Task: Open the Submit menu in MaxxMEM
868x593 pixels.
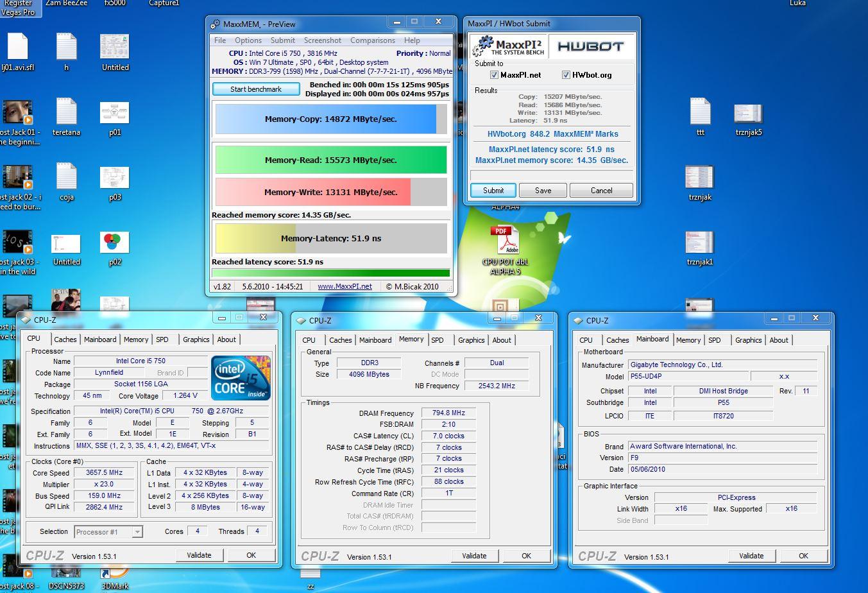Action: (x=282, y=40)
